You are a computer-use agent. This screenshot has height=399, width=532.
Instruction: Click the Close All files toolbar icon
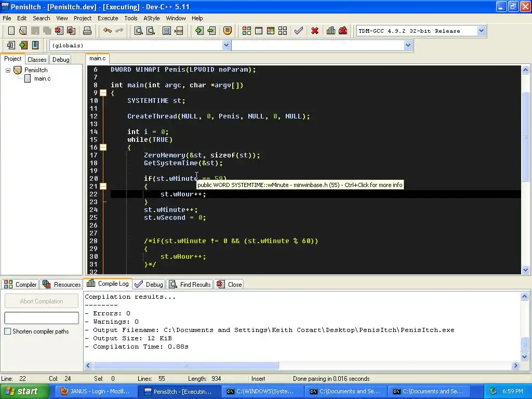pos(71,31)
